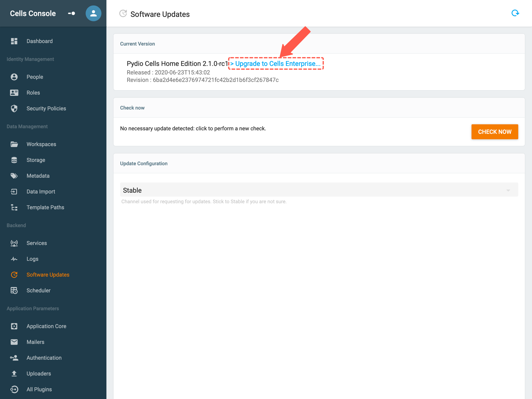Image resolution: width=532 pixels, height=399 pixels.
Task: Go to the Dashboard menu item
Action: coord(40,41)
